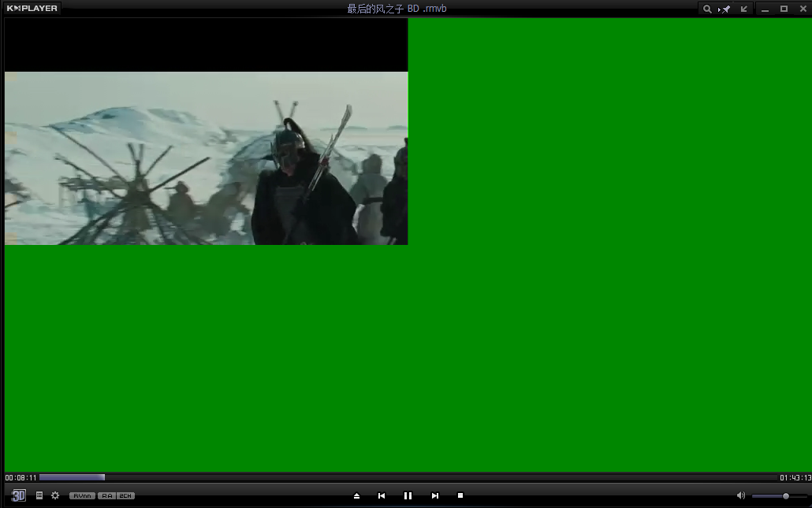This screenshot has width=812, height=508.
Task: Open the KMPlayer playlist icon
Action: [39, 495]
